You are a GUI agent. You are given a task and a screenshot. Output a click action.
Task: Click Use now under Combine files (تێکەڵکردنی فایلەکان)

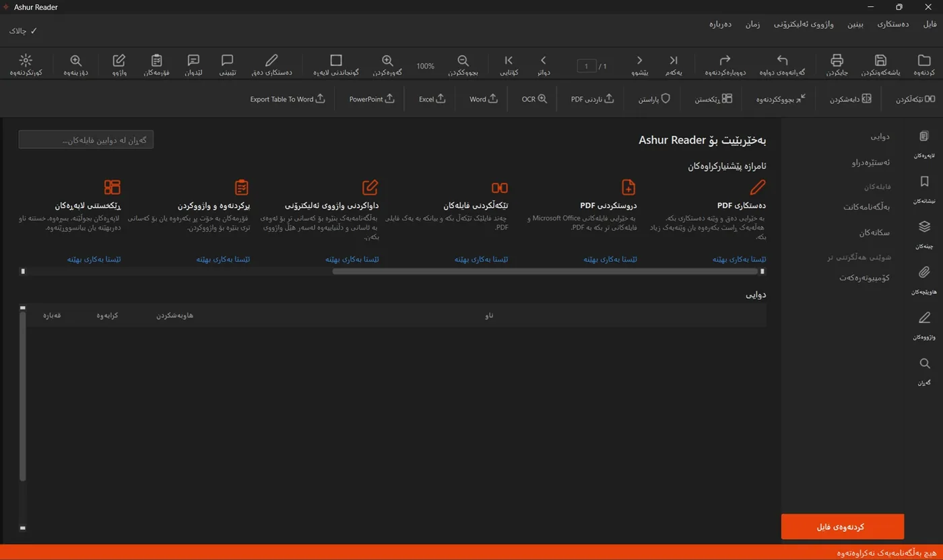tap(481, 259)
